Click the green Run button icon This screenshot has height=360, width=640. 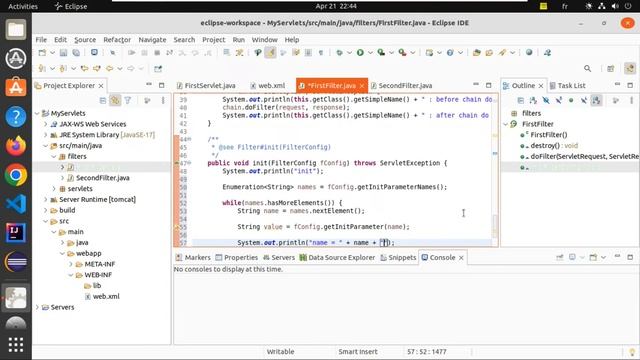click(360, 53)
